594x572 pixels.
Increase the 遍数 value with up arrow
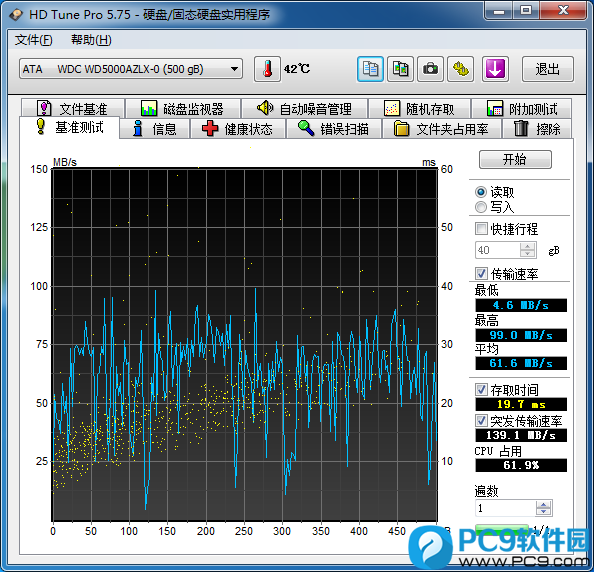pos(544,504)
